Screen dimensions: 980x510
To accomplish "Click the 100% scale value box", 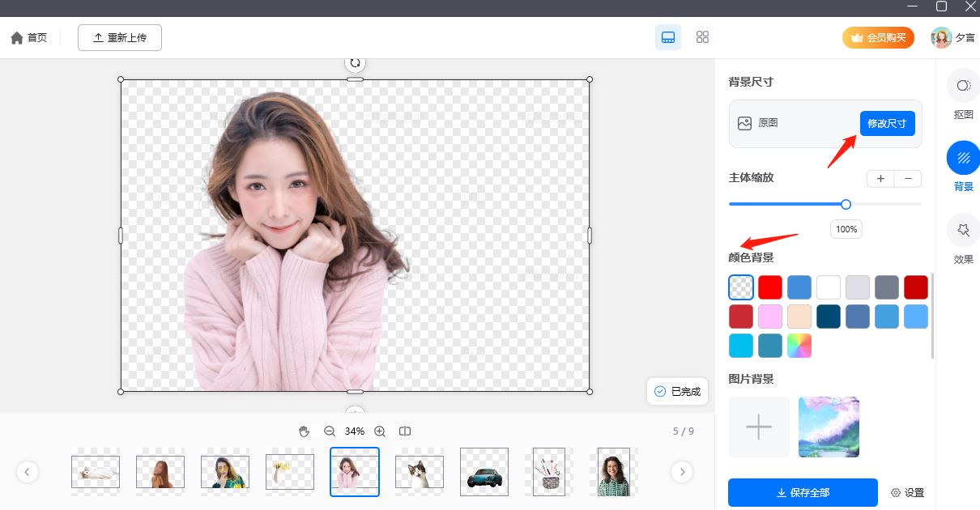I will (x=846, y=229).
